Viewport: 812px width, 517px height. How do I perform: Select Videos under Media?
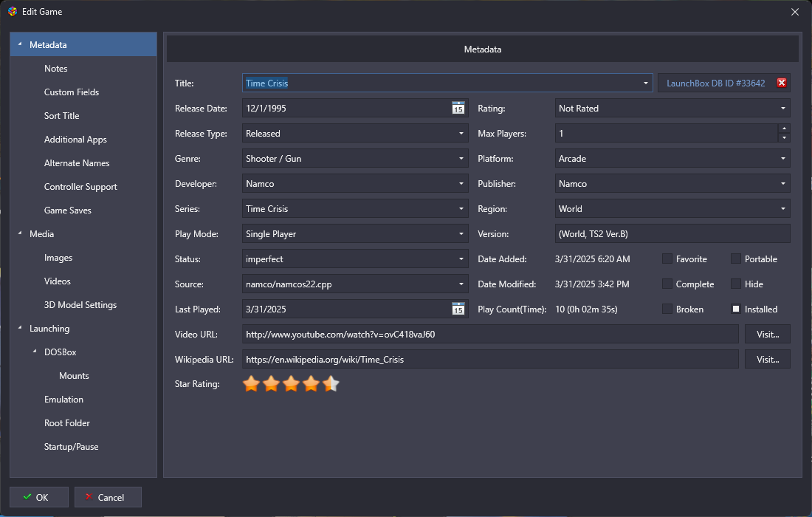[x=57, y=281]
